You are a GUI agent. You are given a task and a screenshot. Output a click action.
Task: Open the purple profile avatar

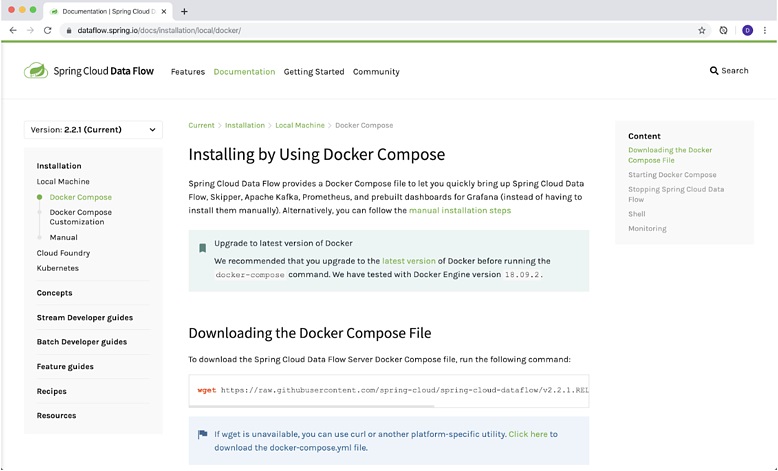747,30
